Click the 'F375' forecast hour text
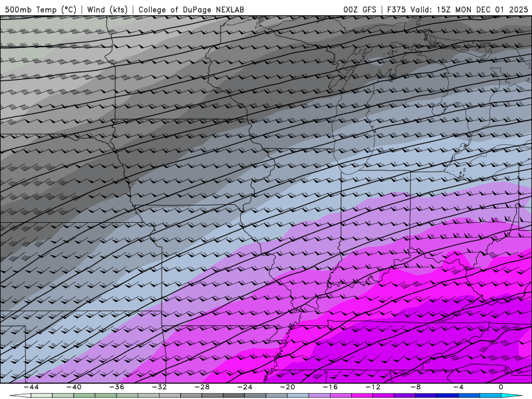The width and height of the screenshot is (532, 399). click(x=396, y=9)
